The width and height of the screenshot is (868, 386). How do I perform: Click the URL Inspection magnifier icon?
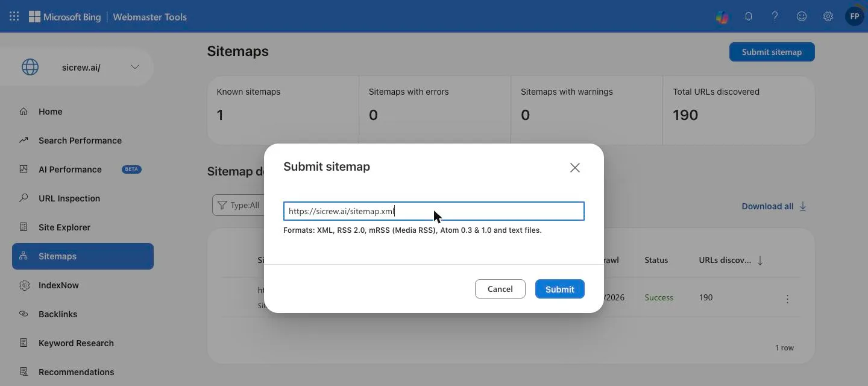click(24, 198)
